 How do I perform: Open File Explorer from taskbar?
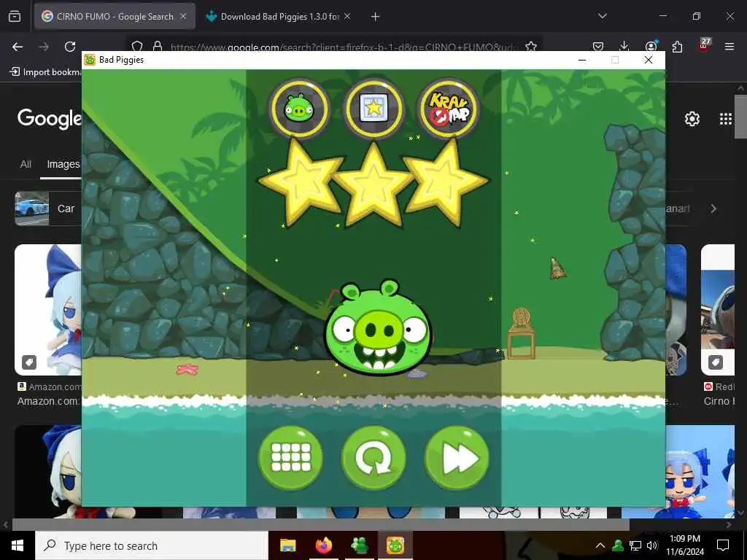(287, 545)
